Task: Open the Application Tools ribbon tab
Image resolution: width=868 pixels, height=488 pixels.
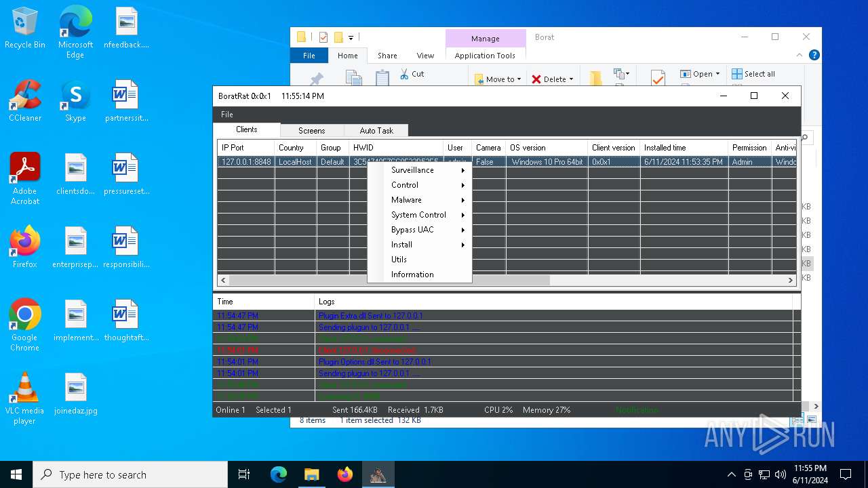Action: click(485, 56)
